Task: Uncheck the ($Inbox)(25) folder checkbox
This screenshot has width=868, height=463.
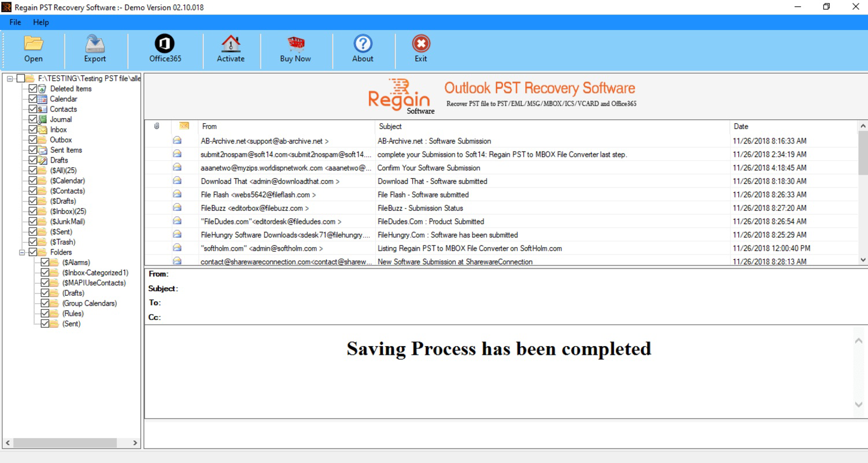Action: click(32, 211)
